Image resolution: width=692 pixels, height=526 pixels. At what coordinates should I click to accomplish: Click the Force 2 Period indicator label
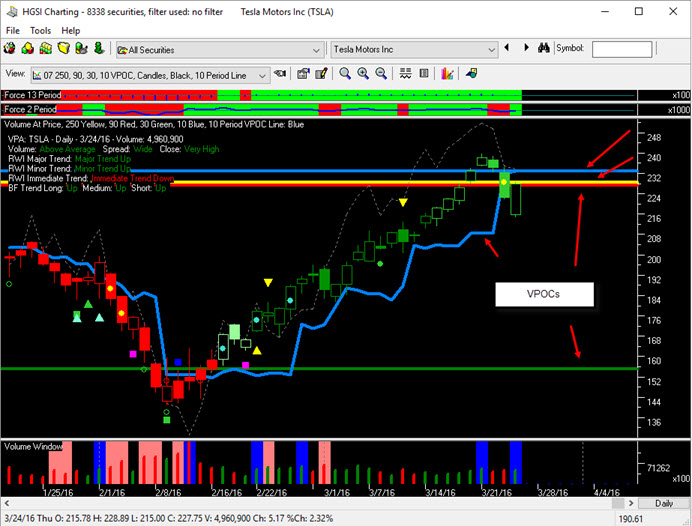point(30,109)
